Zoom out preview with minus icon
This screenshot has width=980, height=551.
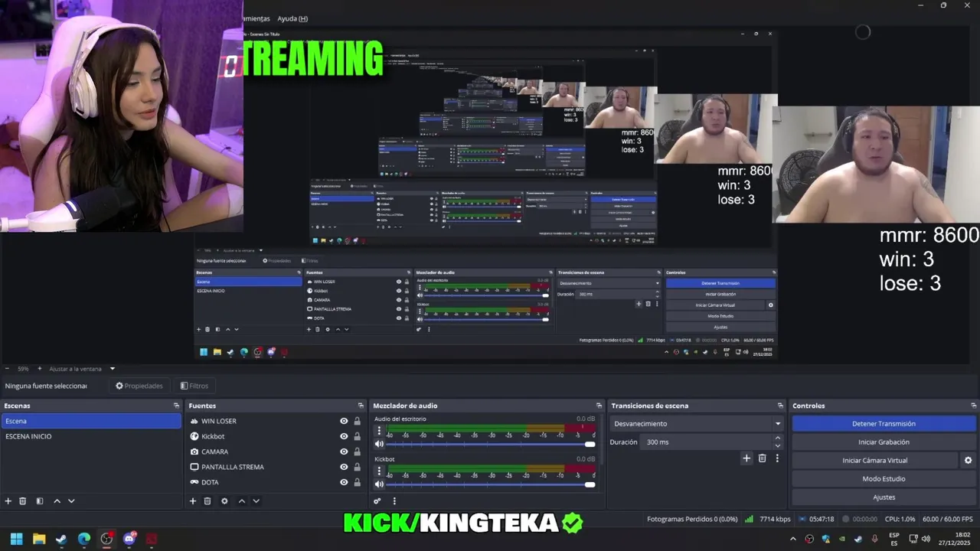click(x=7, y=369)
